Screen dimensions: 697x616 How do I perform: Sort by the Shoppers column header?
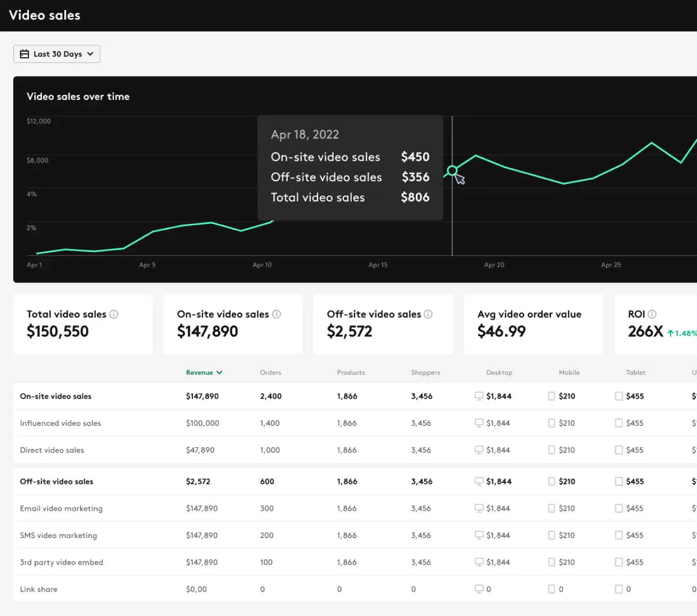click(426, 372)
